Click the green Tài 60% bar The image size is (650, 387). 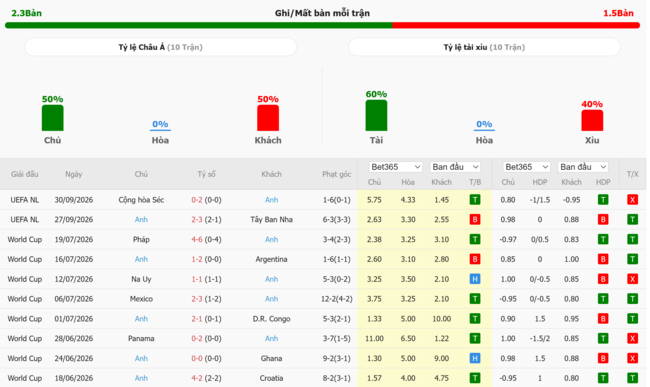376,116
